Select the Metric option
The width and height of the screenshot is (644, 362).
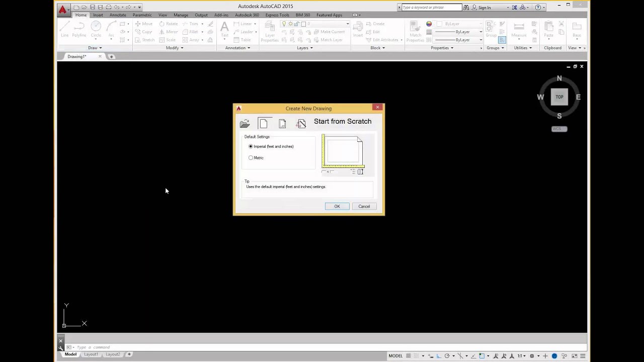(x=256, y=158)
